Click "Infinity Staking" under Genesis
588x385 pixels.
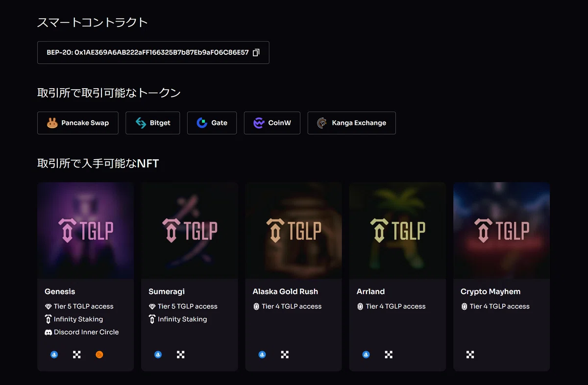coord(78,319)
